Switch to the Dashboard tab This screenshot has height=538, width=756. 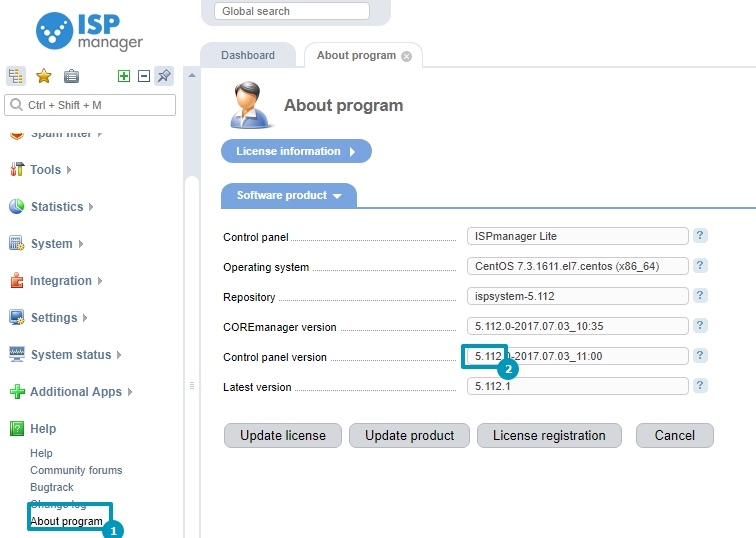[248, 55]
